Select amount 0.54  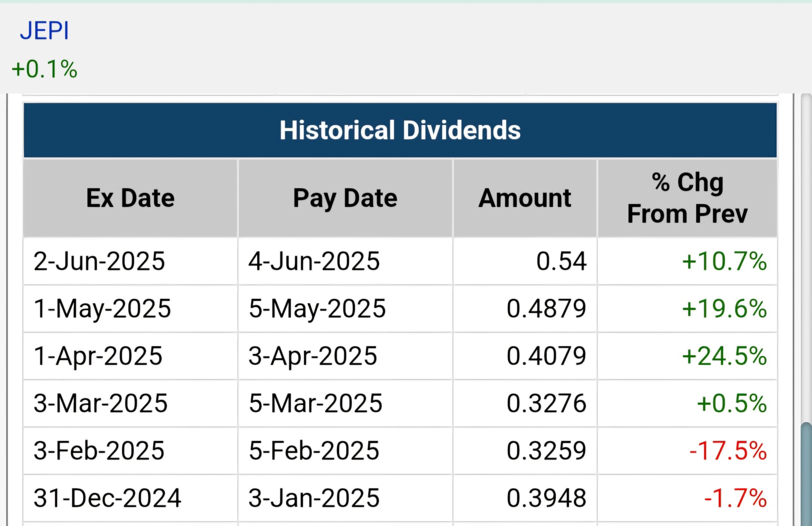point(561,261)
